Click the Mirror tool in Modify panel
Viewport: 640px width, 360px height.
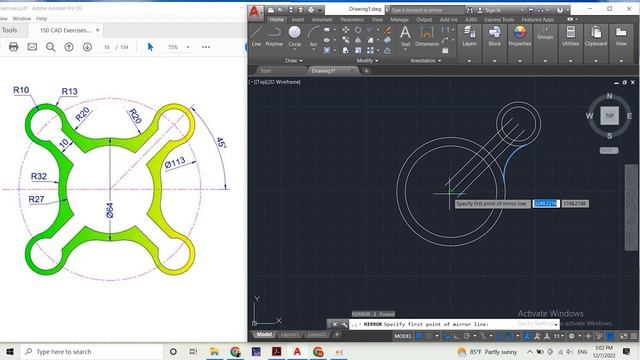coord(358,40)
